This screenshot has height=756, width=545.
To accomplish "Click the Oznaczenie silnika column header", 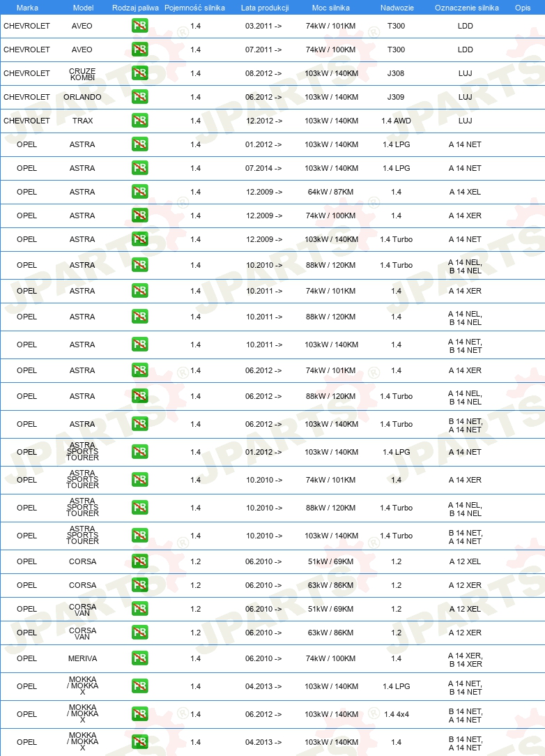I will point(466,8).
